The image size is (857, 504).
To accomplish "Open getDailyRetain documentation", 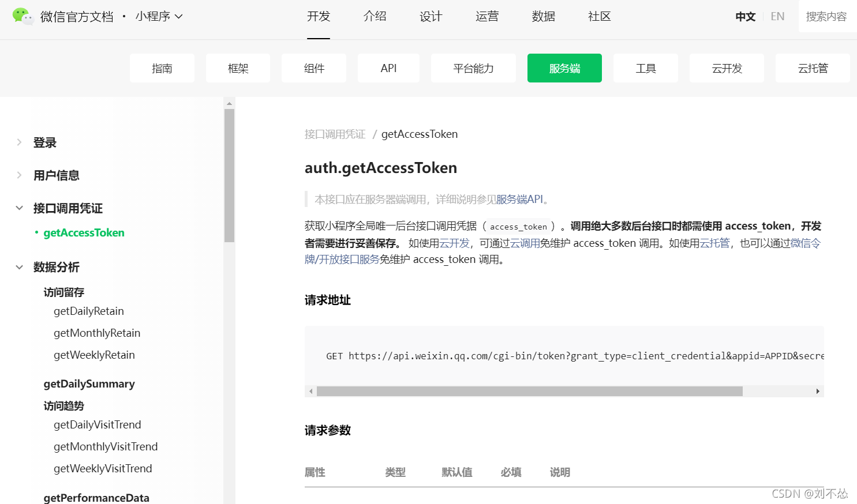I will 89,311.
